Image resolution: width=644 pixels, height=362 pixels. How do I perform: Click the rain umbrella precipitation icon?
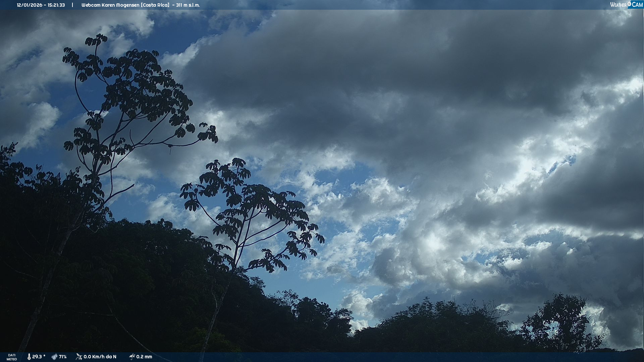point(132,357)
